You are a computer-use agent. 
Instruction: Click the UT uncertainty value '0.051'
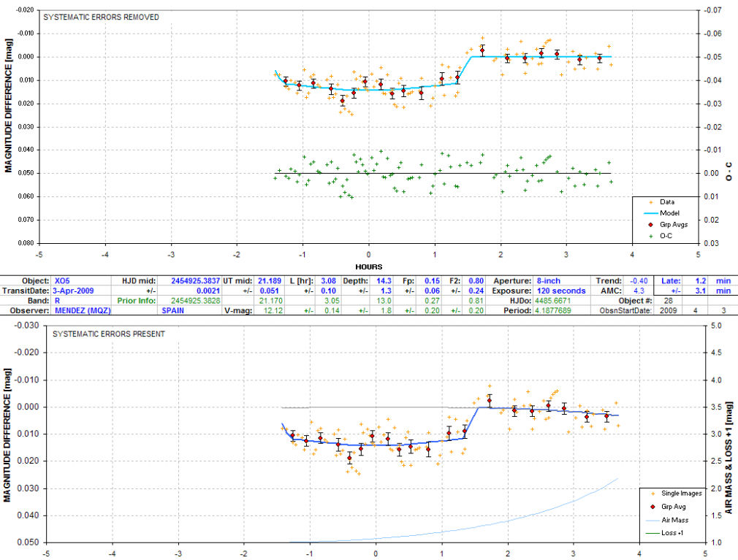[x=270, y=291]
